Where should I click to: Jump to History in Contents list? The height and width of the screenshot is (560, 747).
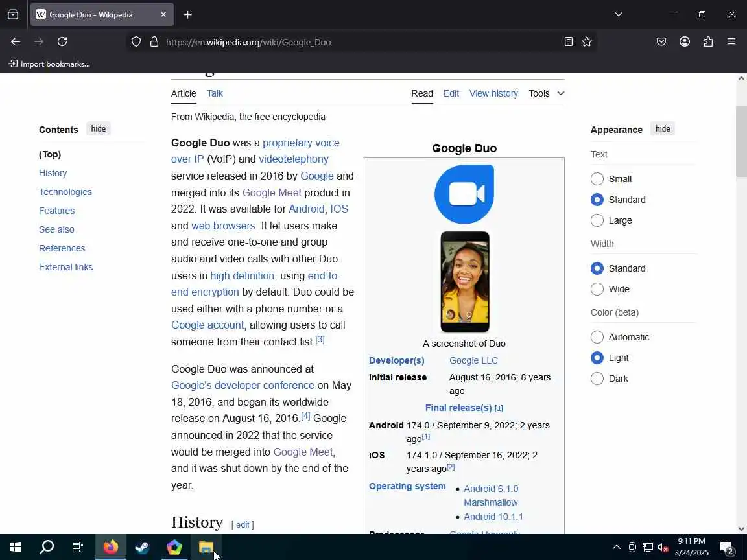(53, 173)
